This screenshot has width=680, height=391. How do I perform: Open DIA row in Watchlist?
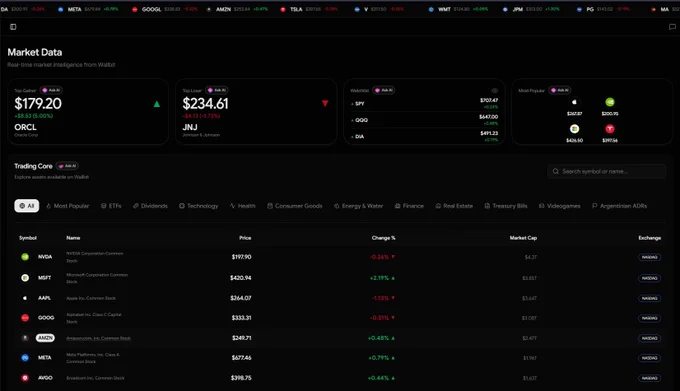pyautogui.click(x=424, y=137)
